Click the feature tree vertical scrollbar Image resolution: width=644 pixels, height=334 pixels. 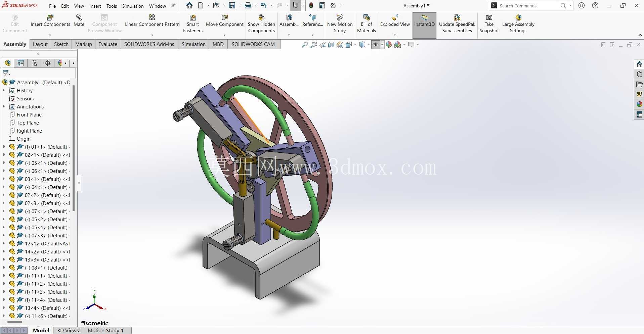[x=74, y=148]
